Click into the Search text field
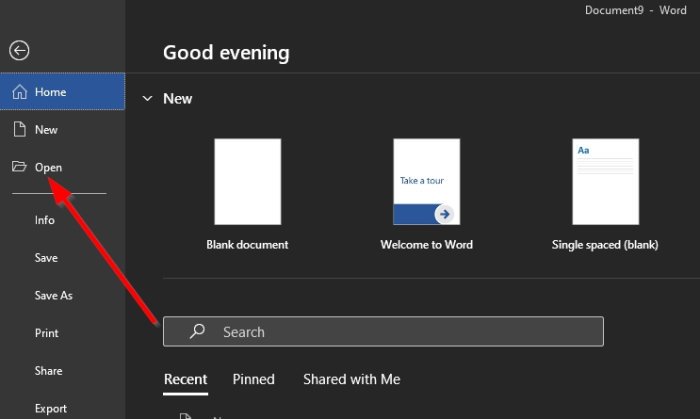 [400, 331]
